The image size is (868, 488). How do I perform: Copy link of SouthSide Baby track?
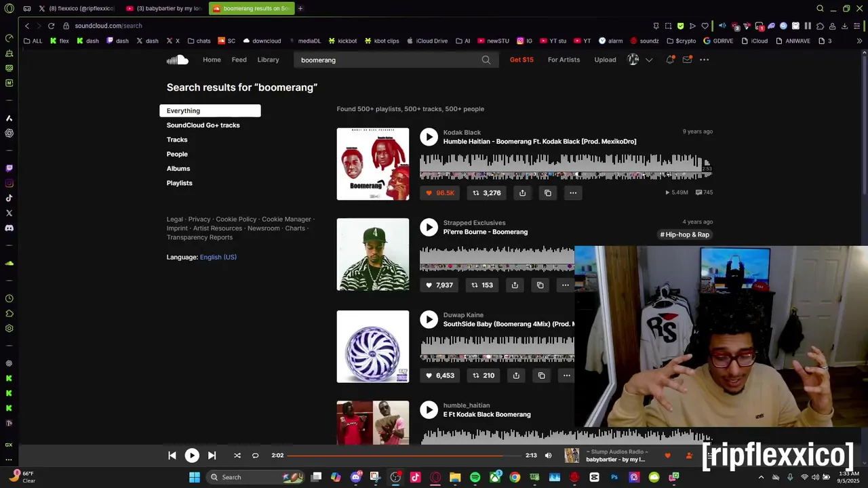542,375
